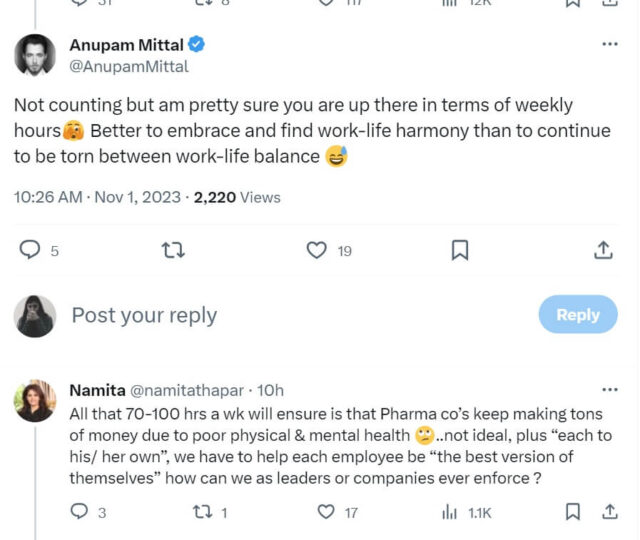Share Anupam Mittal's post
The image size is (640, 540).
click(603, 250)
